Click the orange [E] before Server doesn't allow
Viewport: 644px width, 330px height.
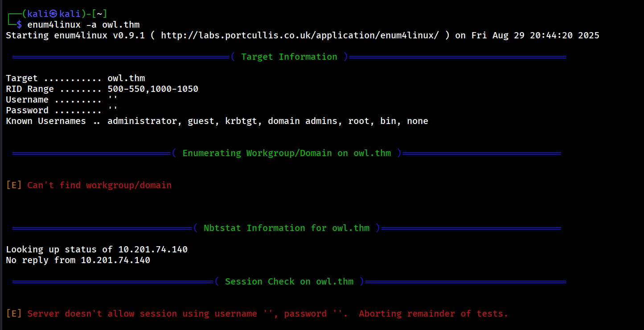(13, 313)
